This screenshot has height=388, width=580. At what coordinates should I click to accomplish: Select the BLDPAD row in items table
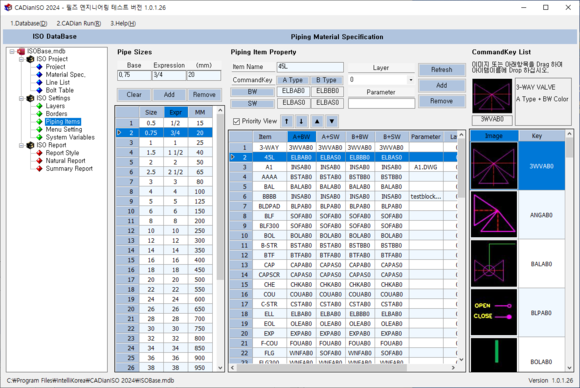[x=343, y=206]
